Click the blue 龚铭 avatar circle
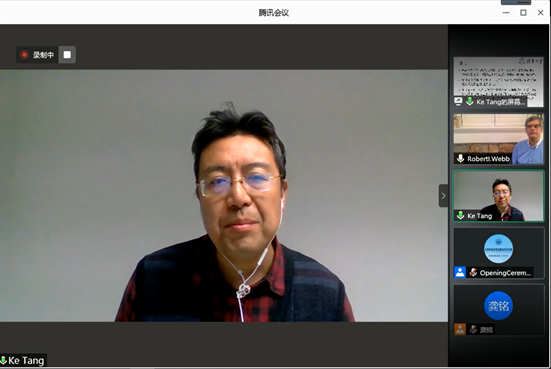 click(498, 306)
